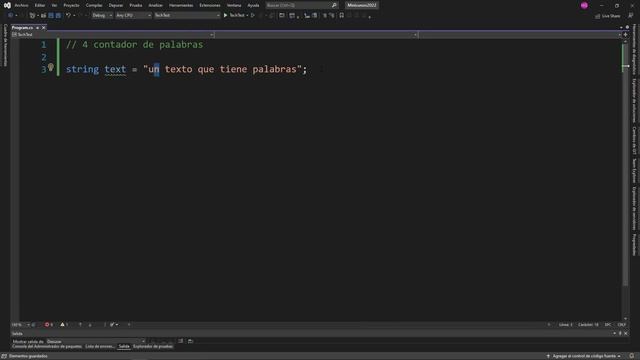This screenshot has width=640, height=360.
Task: Open the 'Mostrar salida de' source dropdown
Action: tap(95, 341)
